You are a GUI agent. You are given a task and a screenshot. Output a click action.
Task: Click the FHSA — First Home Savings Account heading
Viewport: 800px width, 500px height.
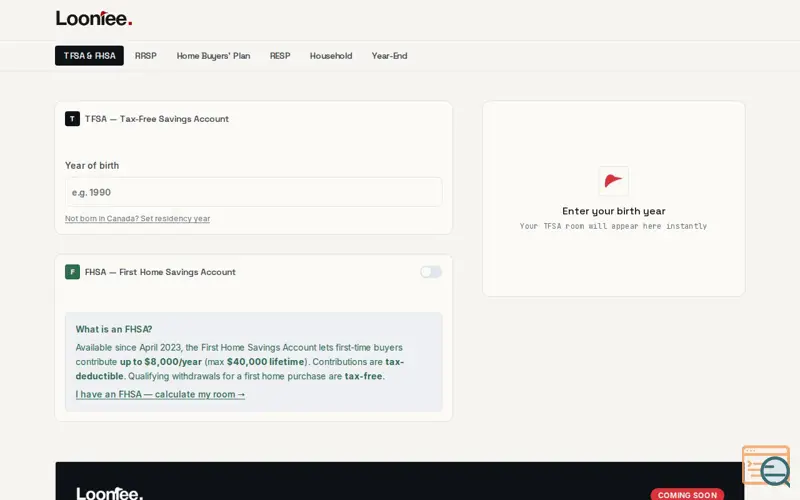pos(160,272)
